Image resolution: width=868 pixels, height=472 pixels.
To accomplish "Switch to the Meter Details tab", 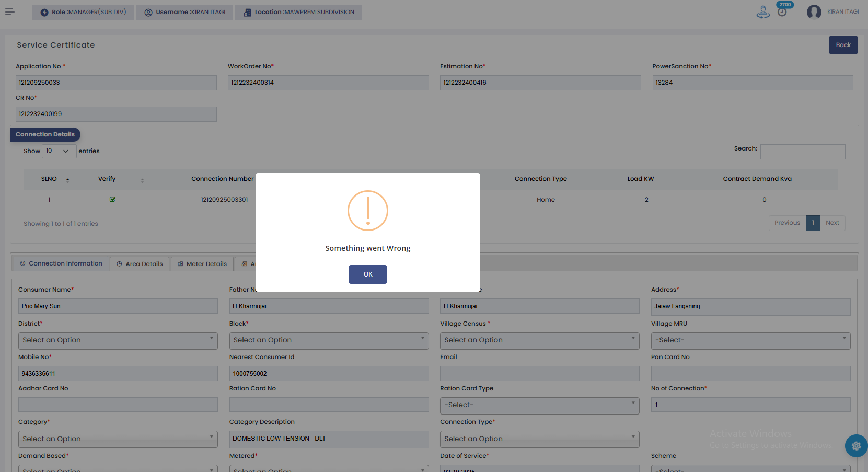I will coord(202,264).
